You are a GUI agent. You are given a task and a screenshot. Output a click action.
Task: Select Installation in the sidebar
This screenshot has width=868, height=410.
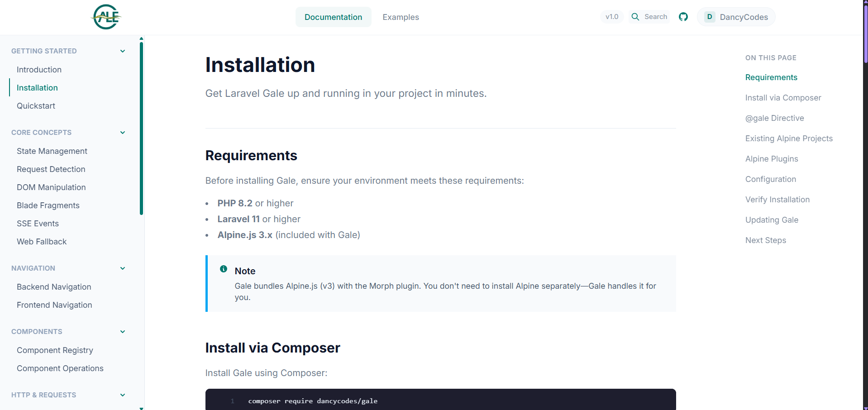[x=37, y=88]
